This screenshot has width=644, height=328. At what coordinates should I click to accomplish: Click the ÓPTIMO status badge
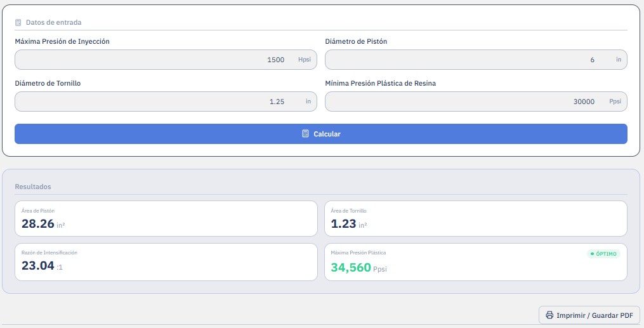(603, 254)
